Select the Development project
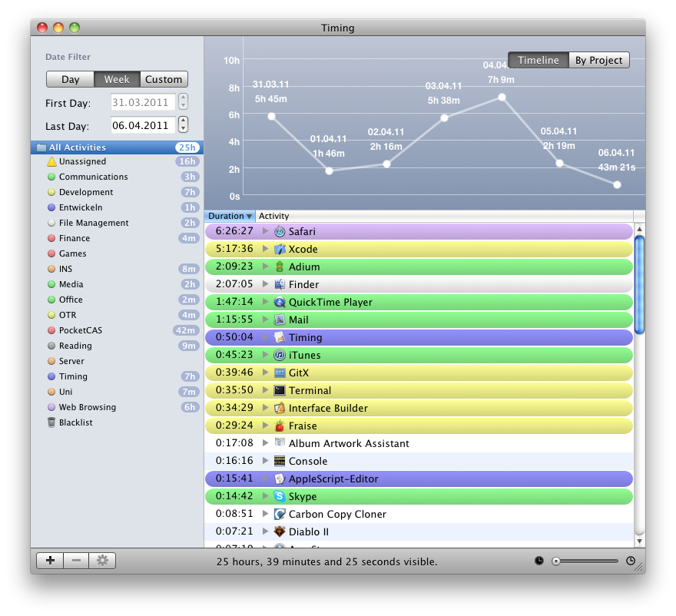The height and width of the screenshot is (616, 676). click(x=117, y=192)
